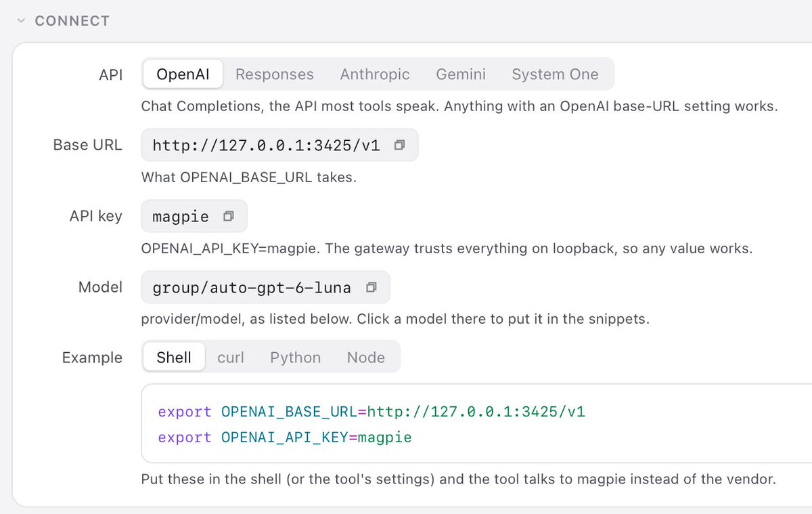This screenshot has width=812, height=514.
Task: Copy the model name group/auto-gpt-6-luna icon
Action: pyautogui.click(x=371, y=288)
